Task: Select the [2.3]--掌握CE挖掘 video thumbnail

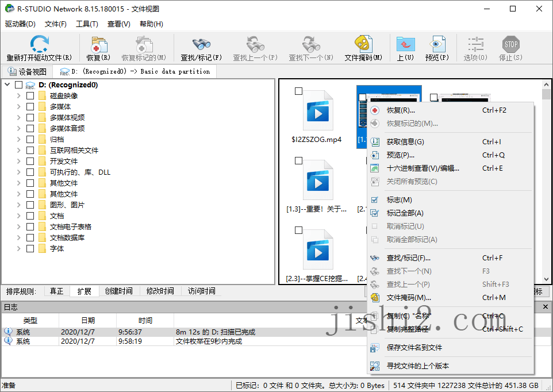Action: 317,249
